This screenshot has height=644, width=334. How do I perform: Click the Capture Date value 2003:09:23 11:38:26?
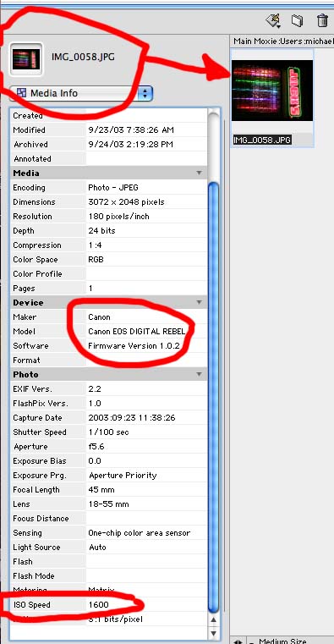pos(132,418)
